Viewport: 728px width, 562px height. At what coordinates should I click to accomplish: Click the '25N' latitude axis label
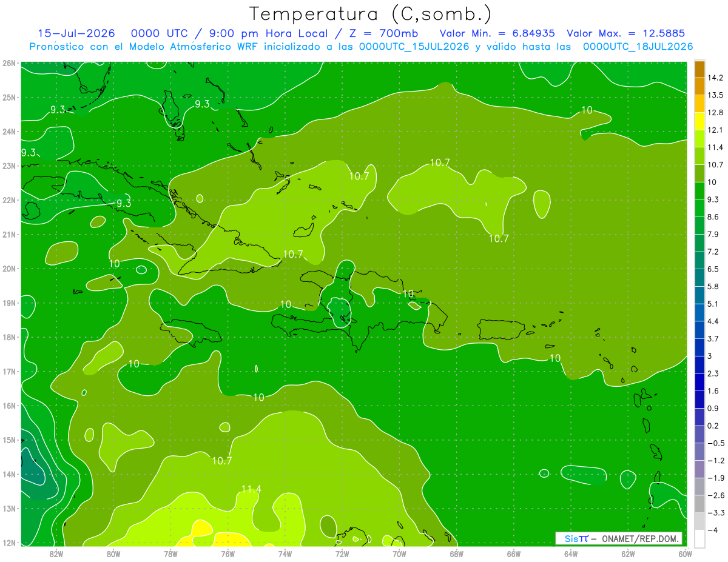(x=9, y=97)
